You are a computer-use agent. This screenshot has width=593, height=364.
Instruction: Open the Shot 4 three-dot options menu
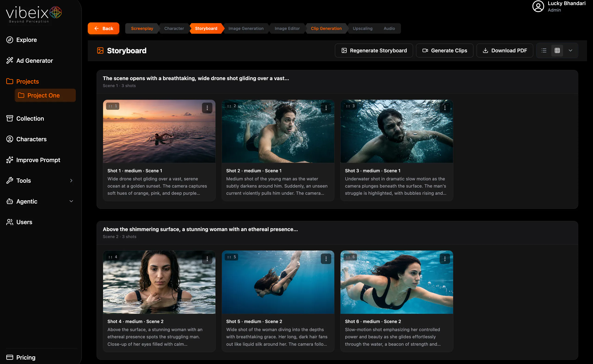(x=207, y=259)
